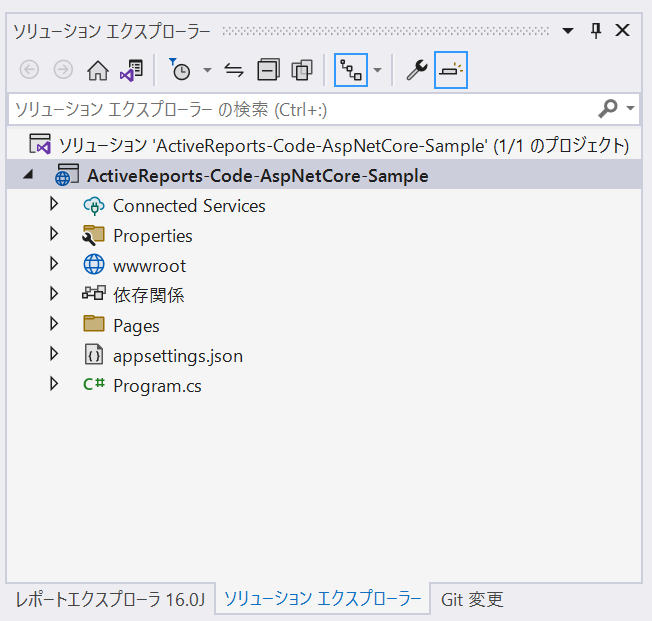The image size is (652, 621).
Task: Open Properties wrench icon in toolbar
Action: 417,70
